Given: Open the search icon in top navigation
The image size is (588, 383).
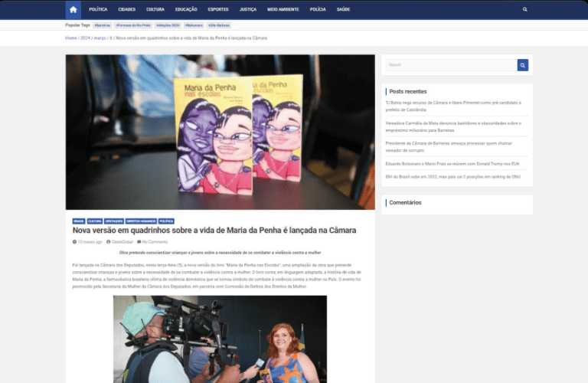Looking at the screenshot, I should pyautogui.click(x=524, y=10).
